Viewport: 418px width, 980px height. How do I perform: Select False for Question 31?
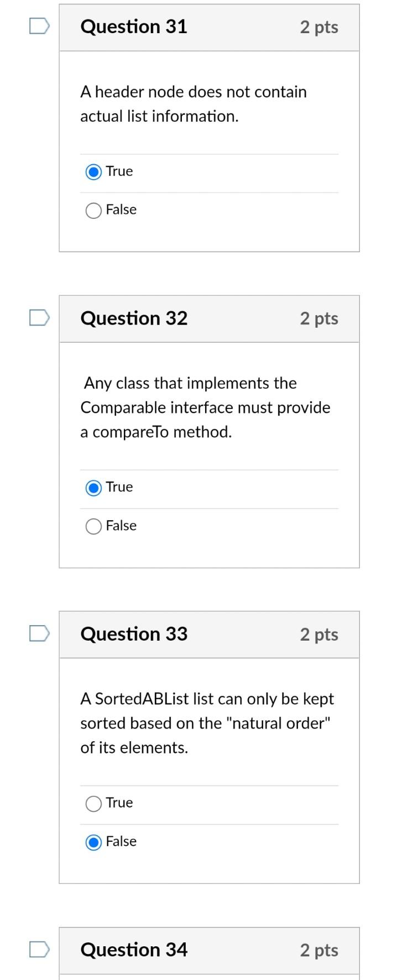(93, 210)
